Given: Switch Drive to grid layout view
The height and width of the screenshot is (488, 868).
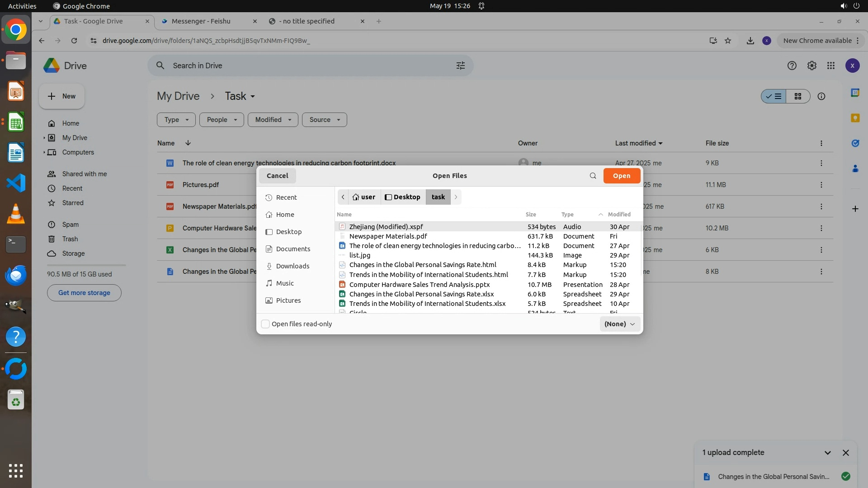Looking at the screenshot, I should tap(798, 96).
